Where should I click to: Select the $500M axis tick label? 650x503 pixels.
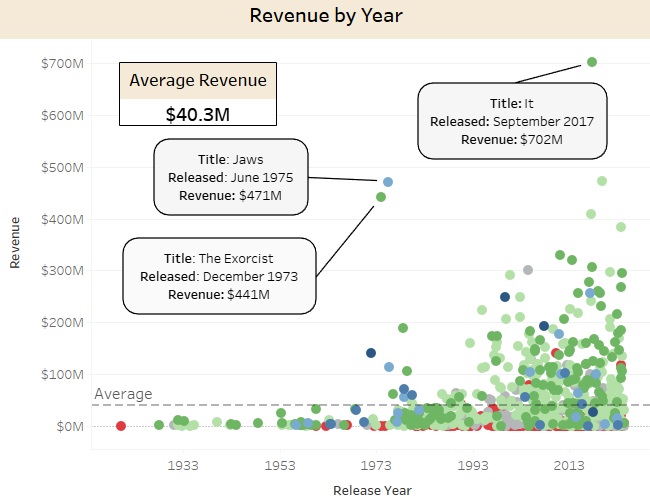pos(62,167)
